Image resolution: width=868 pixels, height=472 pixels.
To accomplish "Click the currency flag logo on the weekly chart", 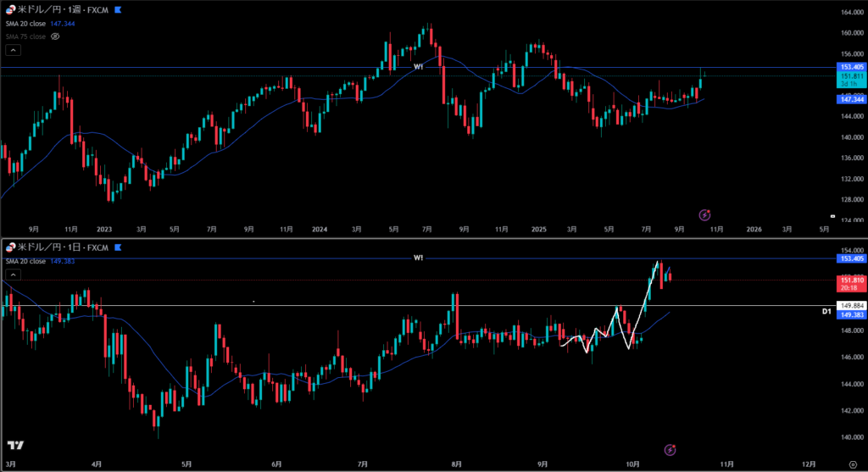I will pyautogui.click(x=10, y=10).
